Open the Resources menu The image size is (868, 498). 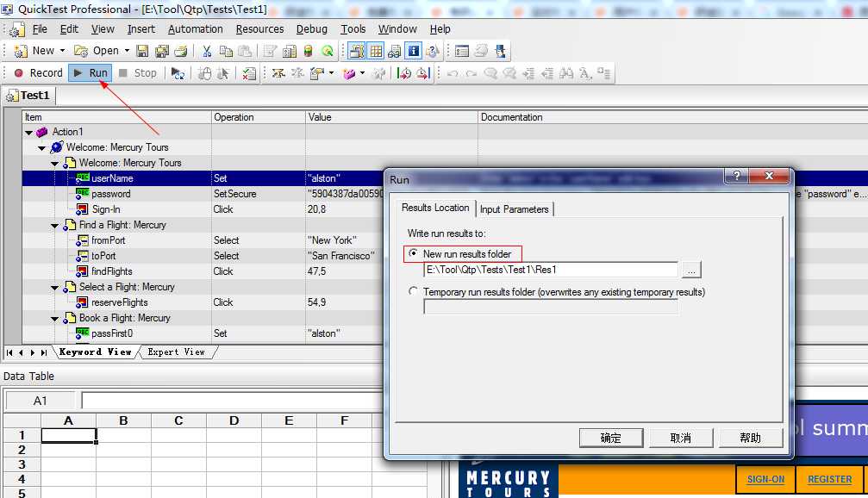pos(259,28)
